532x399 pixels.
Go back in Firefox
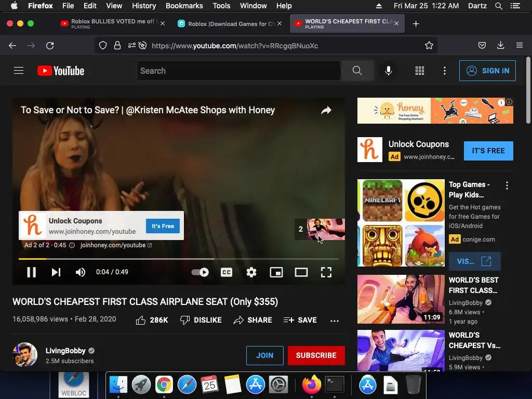point(12,46)
